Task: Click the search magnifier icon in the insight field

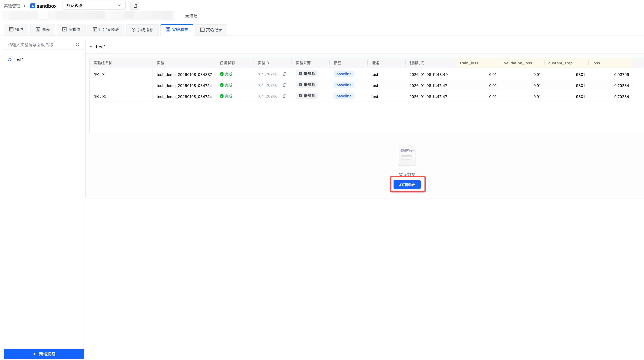Action: 78,45
